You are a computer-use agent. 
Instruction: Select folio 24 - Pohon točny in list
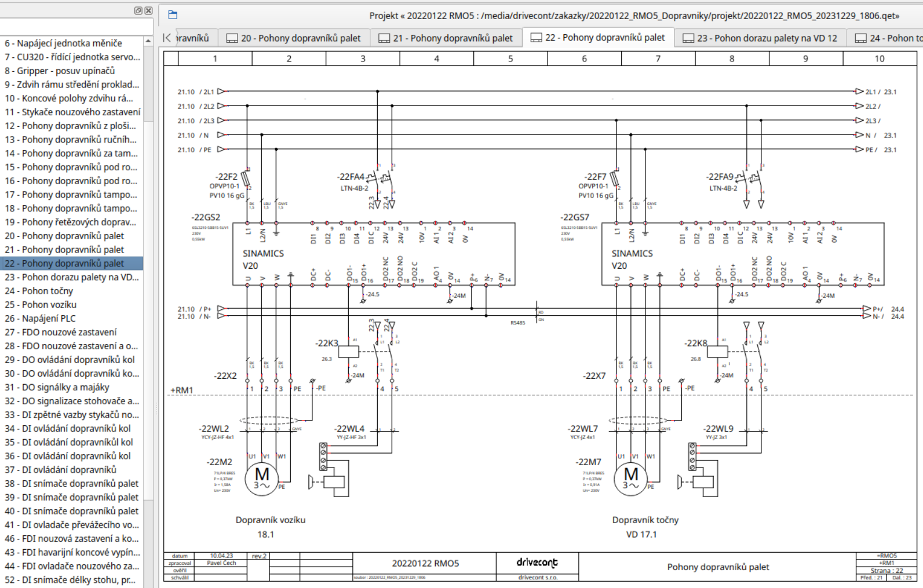pyautogui.click(x=72, y=291)
